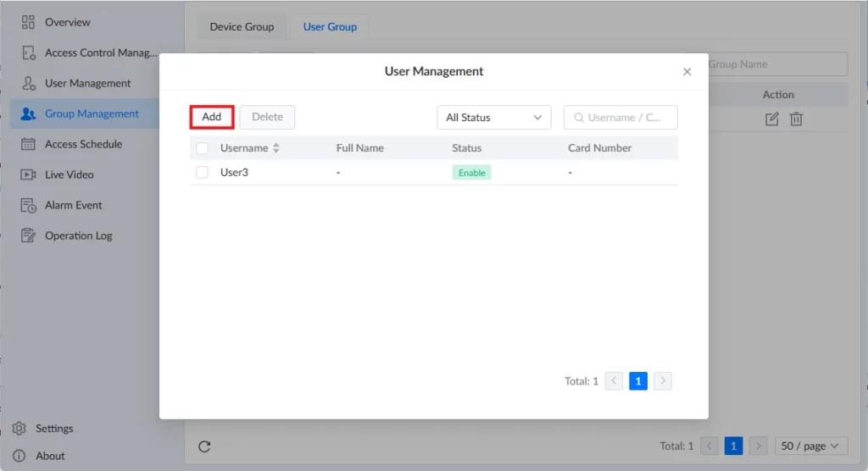Click the Group Management people icon
The image size is (868, 471).
[x=28, y=114]
